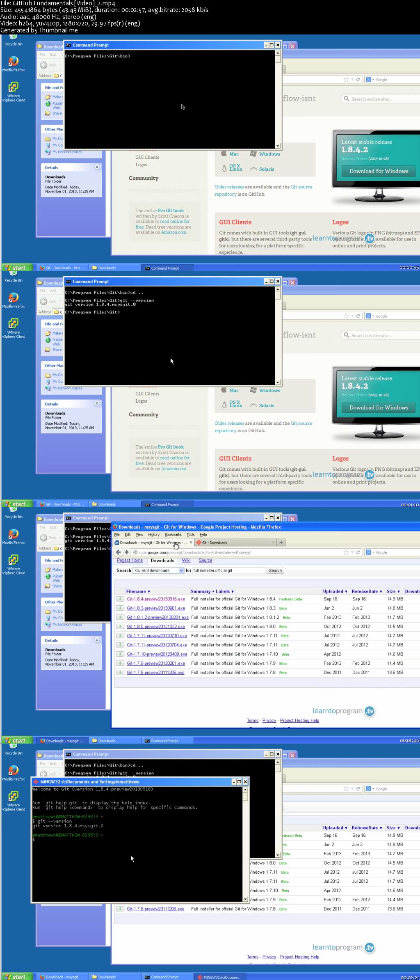Close the 'Downloads - msysgit' Firefox tab

click(x=191, y=543)
